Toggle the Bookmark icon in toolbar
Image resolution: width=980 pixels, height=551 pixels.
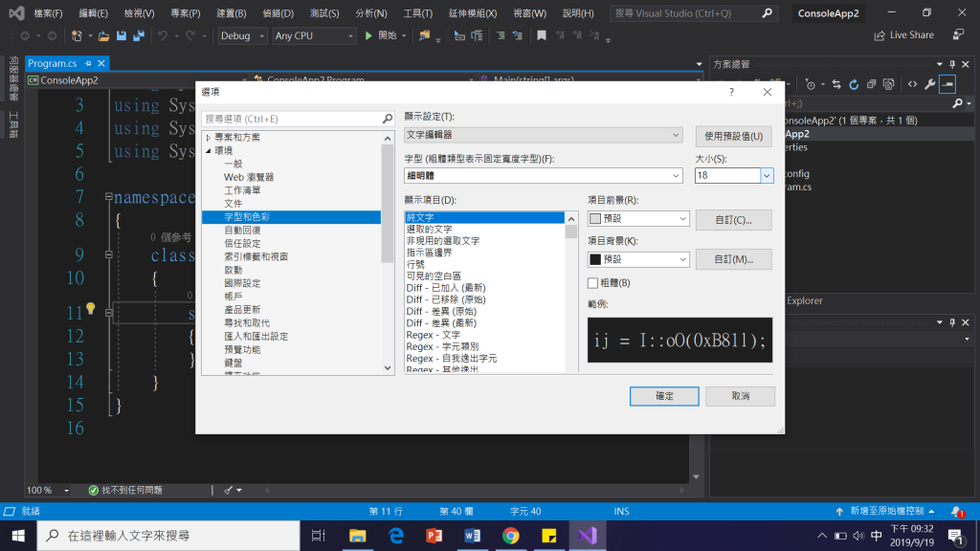tap(542, 35)
